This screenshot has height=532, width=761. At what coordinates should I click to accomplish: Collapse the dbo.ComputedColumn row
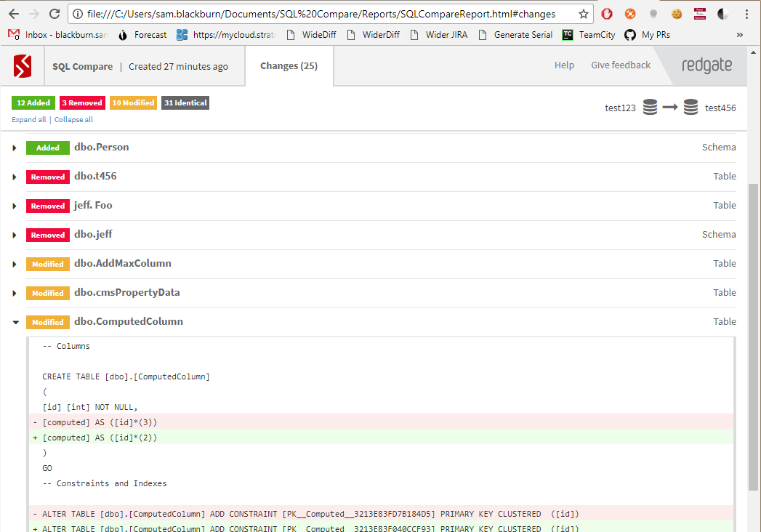tap(15, 322)
